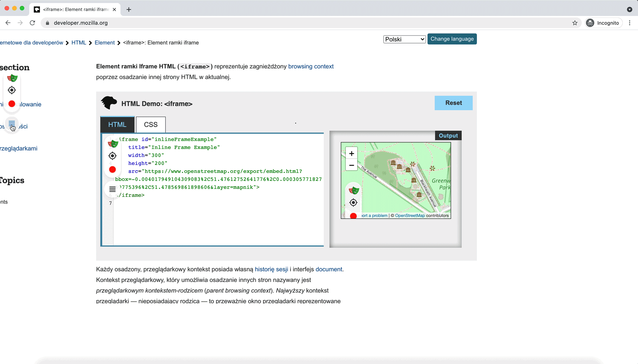Click the target icon over the map
This screenshot has width=638, height=364.
353,203
